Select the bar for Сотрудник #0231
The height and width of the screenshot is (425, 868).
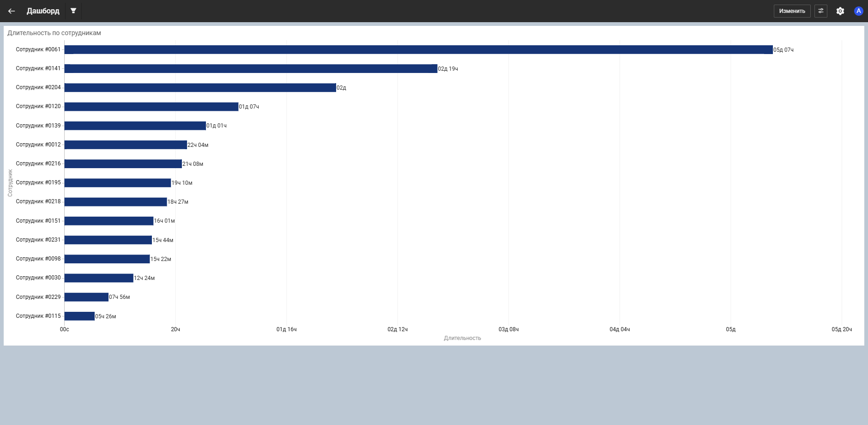tap(108, 240)
